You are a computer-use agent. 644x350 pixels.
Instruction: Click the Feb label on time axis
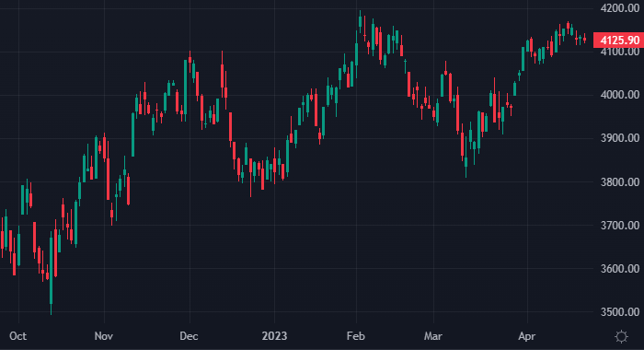356,336
